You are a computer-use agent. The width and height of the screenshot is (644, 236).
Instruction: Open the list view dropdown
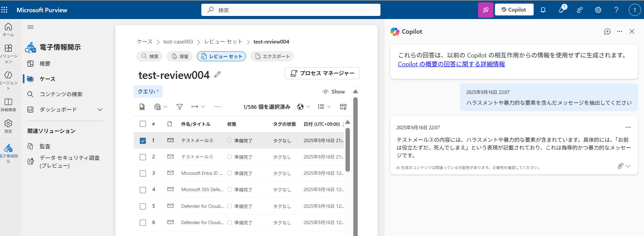[324, 107]
